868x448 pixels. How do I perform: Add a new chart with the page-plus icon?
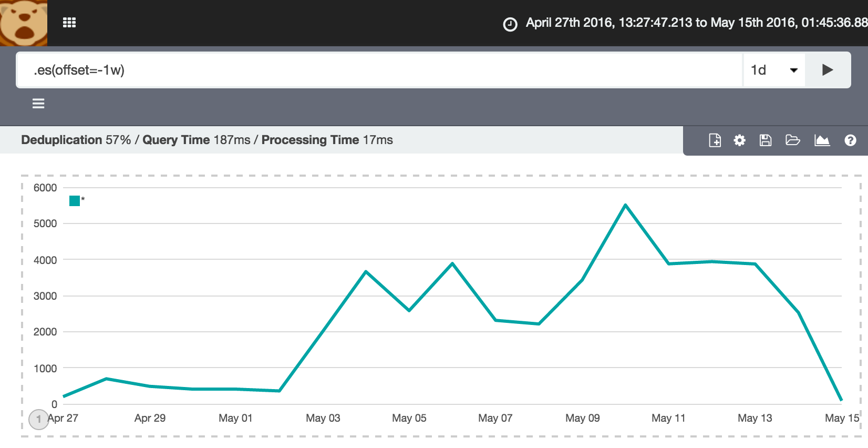click(715, 140)
